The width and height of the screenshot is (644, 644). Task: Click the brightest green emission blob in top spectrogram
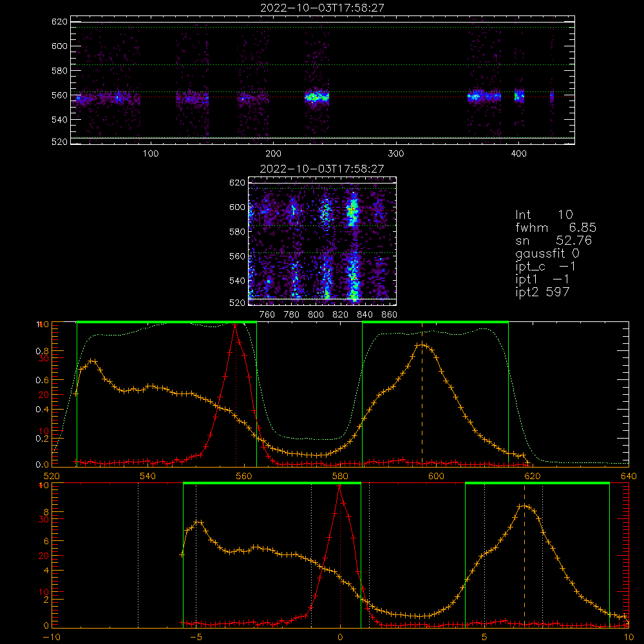[x=316, y=97]
